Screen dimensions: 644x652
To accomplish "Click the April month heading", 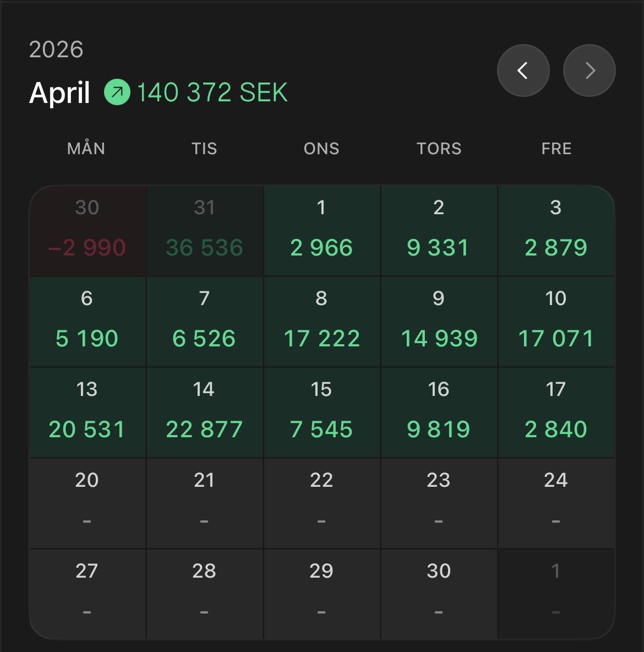I will 59,93.
